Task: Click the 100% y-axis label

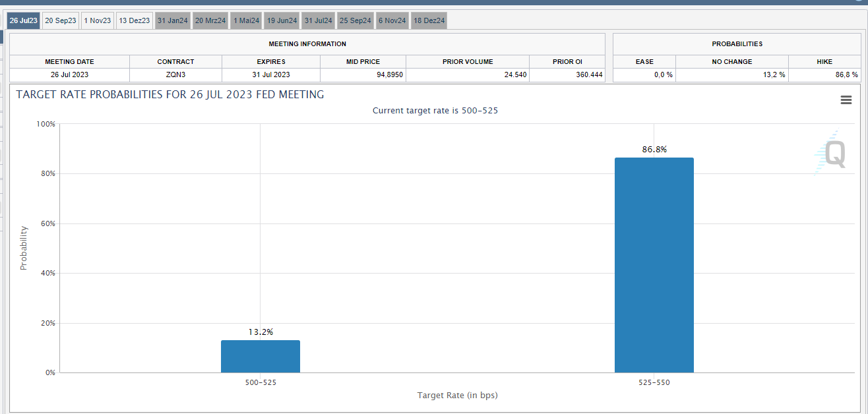Action: pos(46,124)
